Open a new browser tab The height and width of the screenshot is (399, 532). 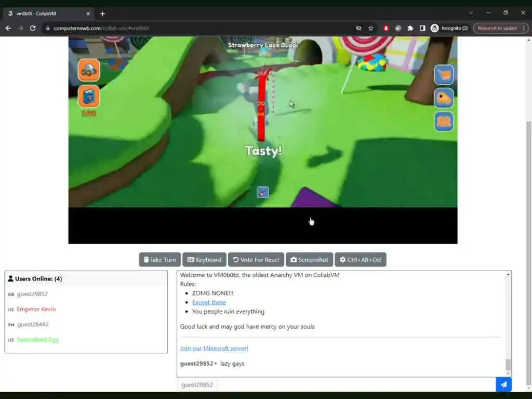point(102,14)
